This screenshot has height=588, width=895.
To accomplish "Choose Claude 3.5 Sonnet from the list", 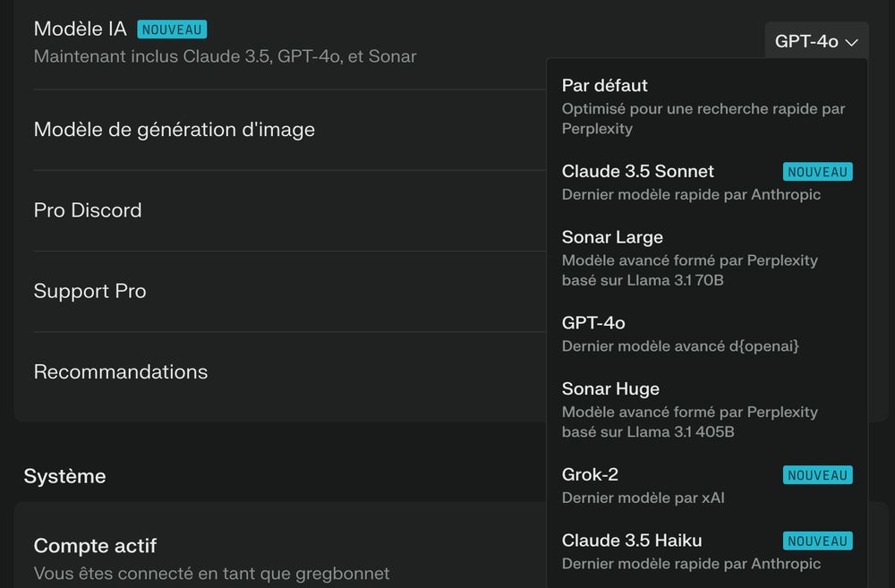I will tap(707, 183).
